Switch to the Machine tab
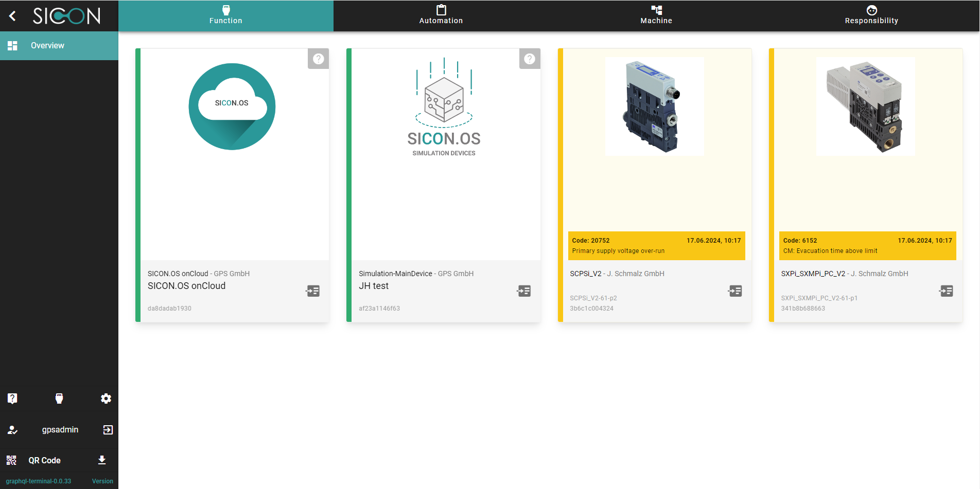Viewport: 980px width, 489px height. click(x=656, y=16)
